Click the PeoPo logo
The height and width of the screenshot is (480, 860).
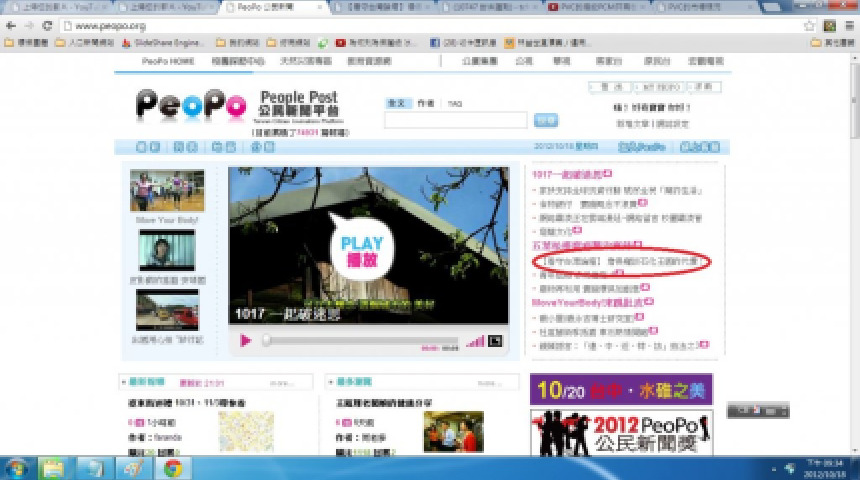pyautogui.click(x=191, y=107)
